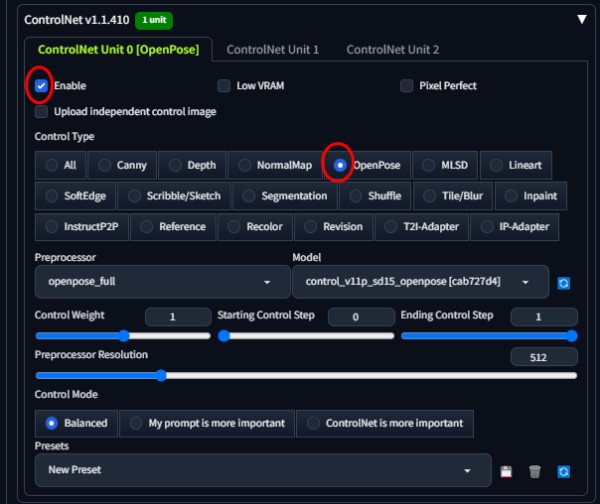600x504 pixels.
Task: Select the Reference control type
Action: tap(173, 227)
